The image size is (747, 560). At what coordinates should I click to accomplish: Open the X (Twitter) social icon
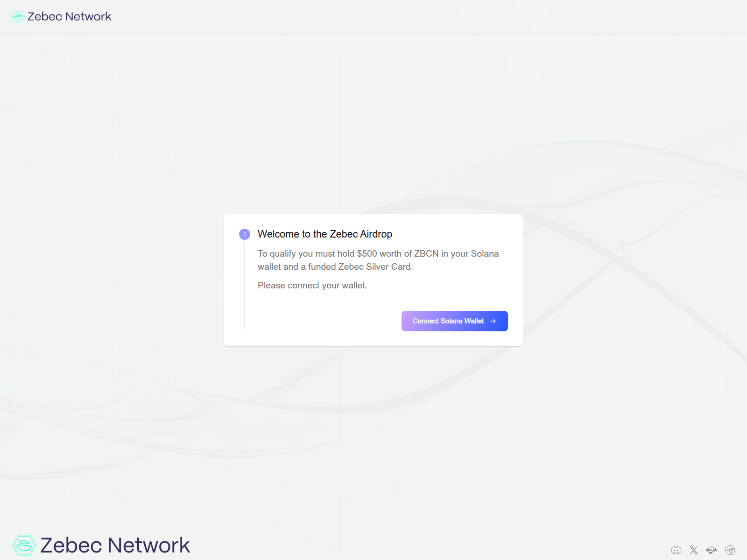tap(694, 550)
